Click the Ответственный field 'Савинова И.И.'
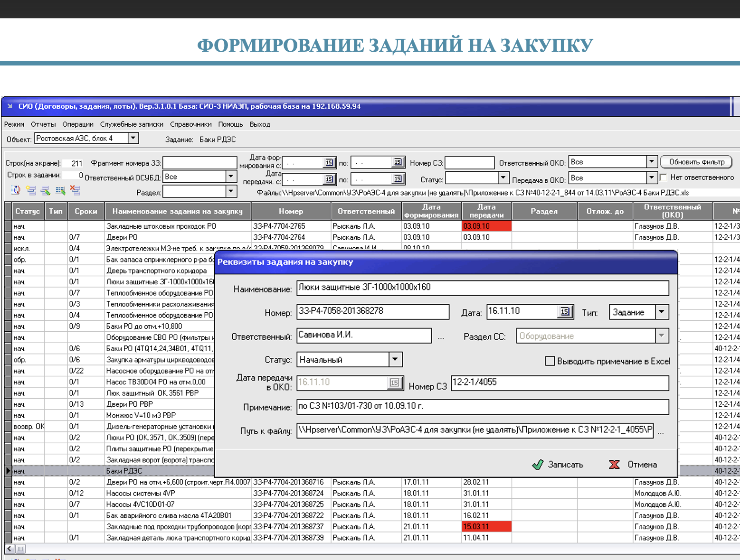This screenshot has height=560, width=740. tap(364, 336)
